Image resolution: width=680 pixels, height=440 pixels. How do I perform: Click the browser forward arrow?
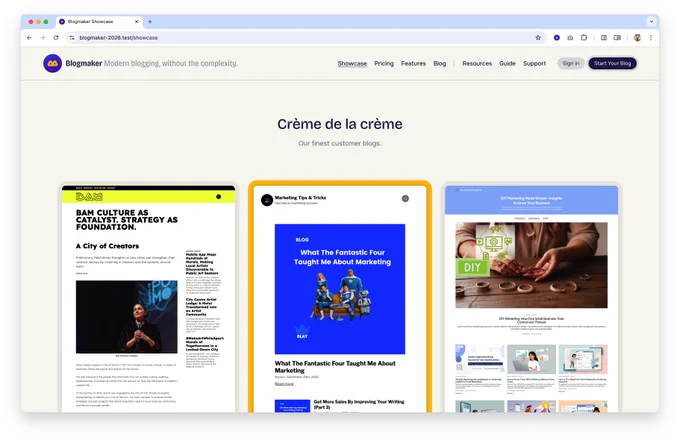(42, 38)
